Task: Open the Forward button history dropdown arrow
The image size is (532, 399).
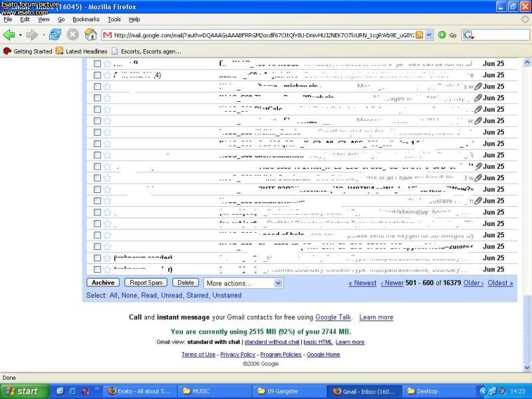Action: (43, 35)
